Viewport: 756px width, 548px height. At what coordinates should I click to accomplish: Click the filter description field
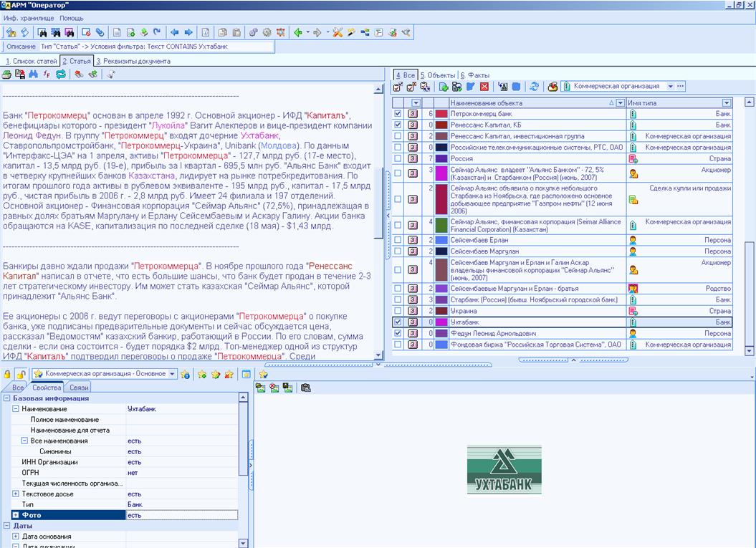[x=157, y=47]
